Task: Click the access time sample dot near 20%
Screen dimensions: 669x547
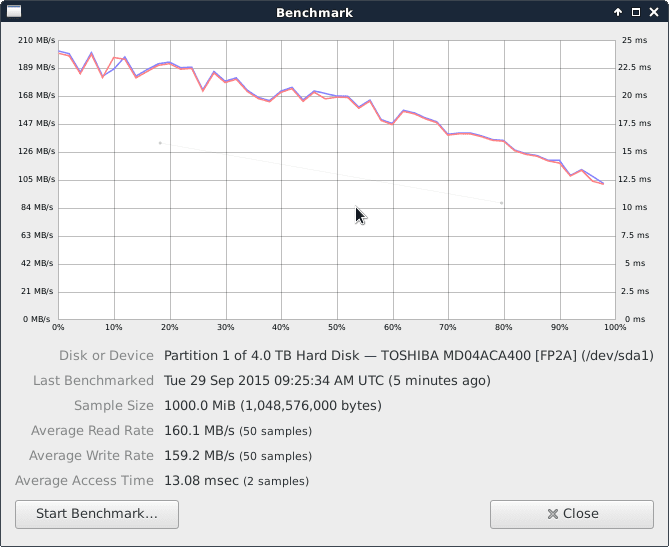Action: (x=160, y=143)
